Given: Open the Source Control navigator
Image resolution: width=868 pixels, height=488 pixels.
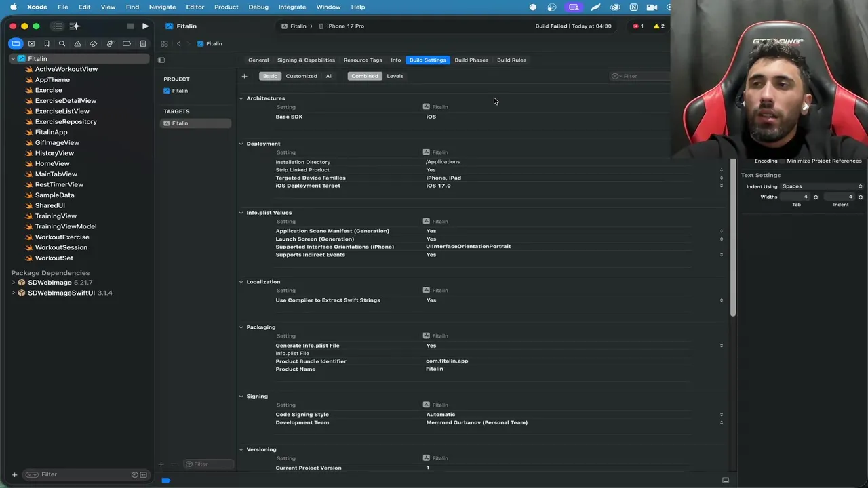Looking at the screenshot, I should tap(31, 43).
